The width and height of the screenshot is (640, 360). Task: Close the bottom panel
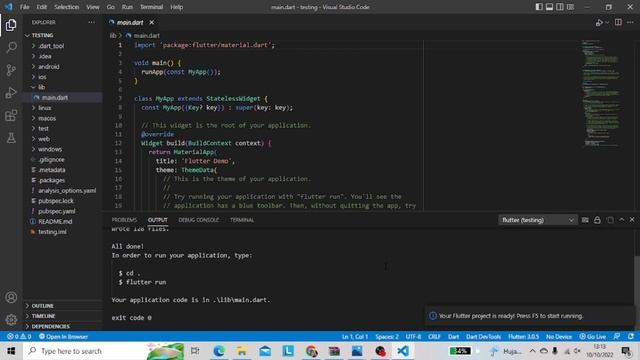point(632,220)
